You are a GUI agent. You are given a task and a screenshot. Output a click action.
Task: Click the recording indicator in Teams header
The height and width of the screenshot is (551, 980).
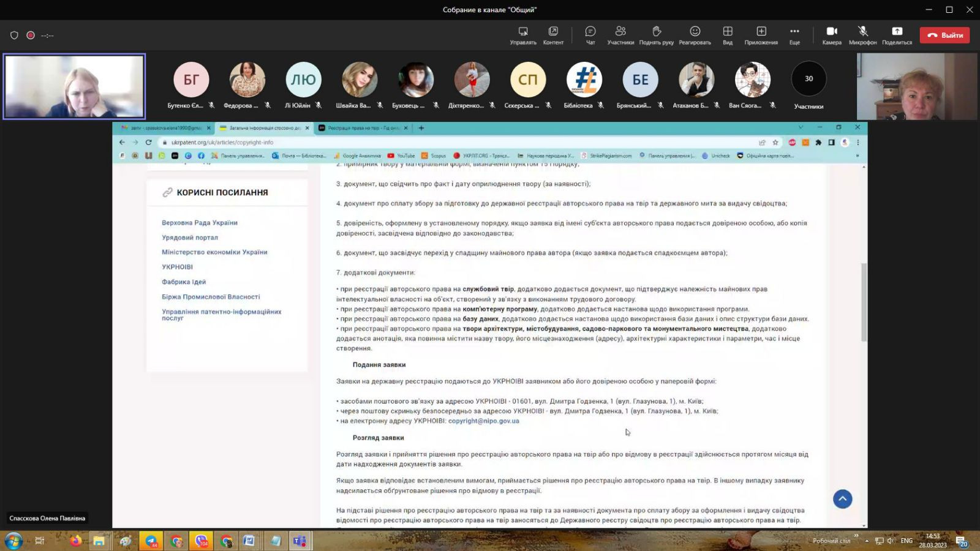point(31,36)
